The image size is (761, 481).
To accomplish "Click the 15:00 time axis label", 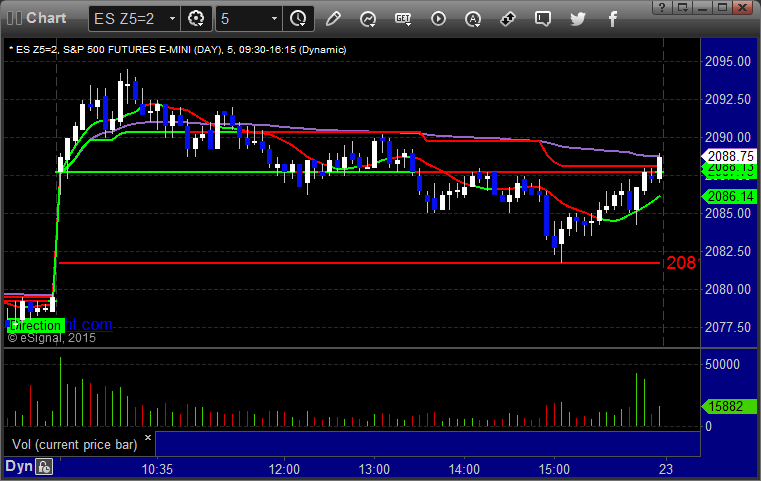I will pyautogui.click(x=554, y=469).
